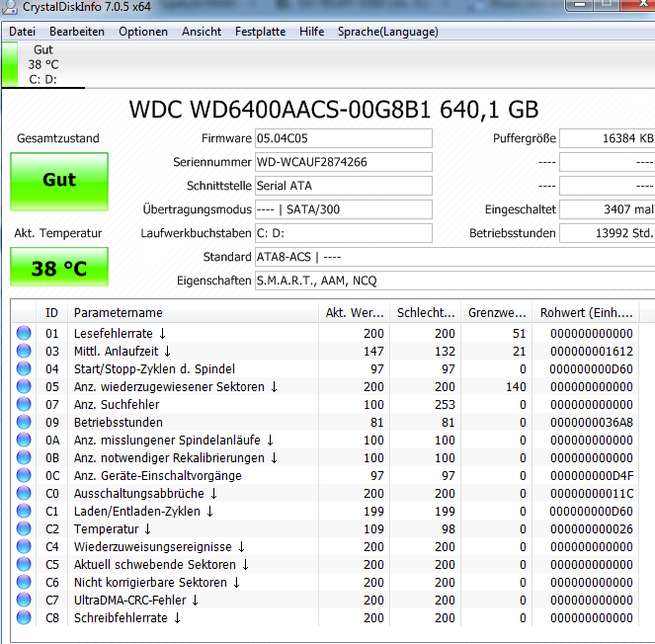This screenshot has width=655, height=644.
Task: Click the Betriebsstunden value 13992 Std.
Action: [607, 233]
